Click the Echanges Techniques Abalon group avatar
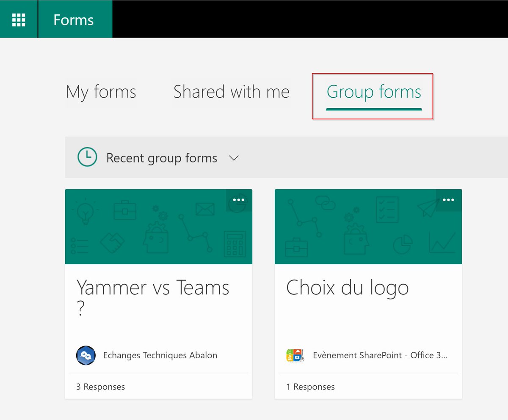This screenshot has width=508, height=420. pyautogui.click(x=86, y=355)
